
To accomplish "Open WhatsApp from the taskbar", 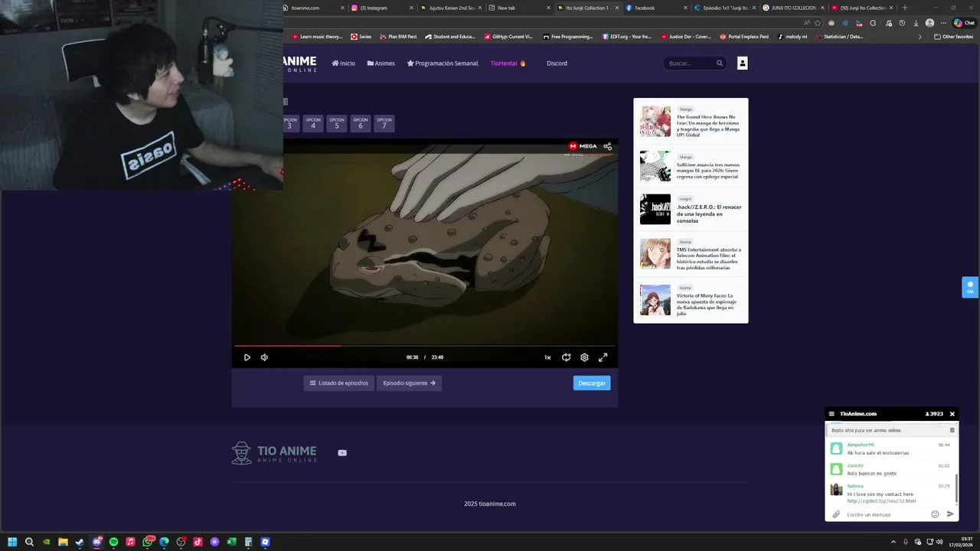I will coord(147,542).
